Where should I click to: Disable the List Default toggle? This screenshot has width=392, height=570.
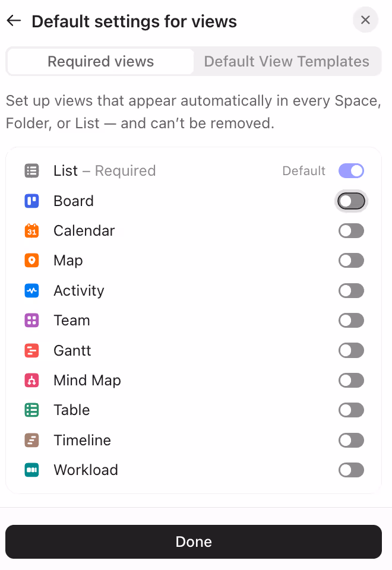pyautogui.click(x=351, y=170)
